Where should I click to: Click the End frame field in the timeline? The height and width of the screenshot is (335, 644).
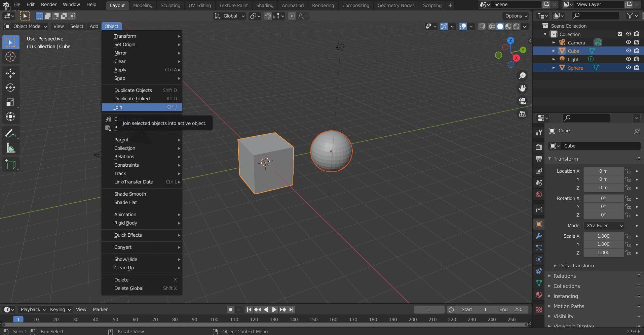tap(511, 309)
